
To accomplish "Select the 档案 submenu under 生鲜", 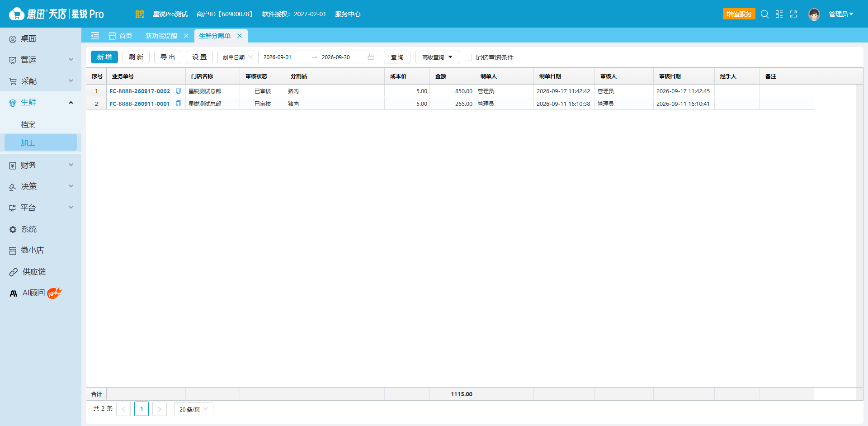I will tap(28, 124).
